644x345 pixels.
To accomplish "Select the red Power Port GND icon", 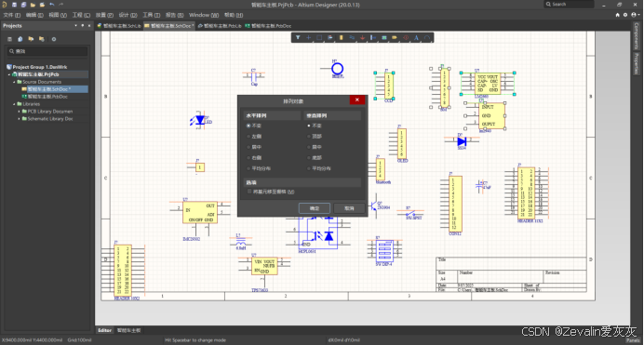I will click(362, 38).
